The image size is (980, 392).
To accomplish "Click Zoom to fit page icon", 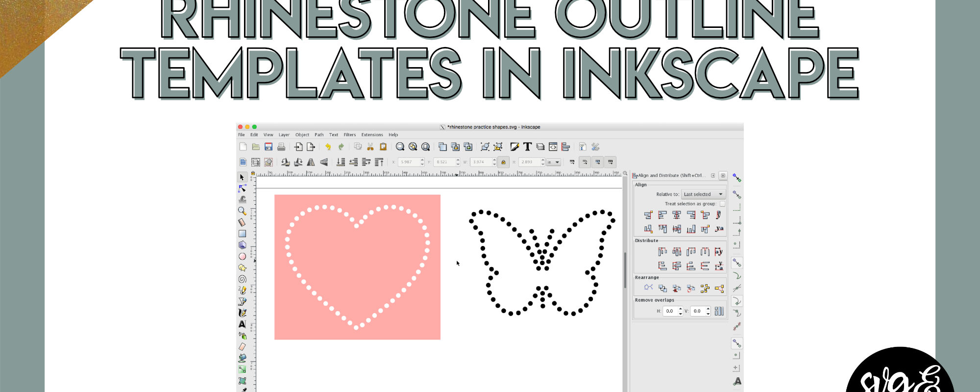I will (x=425, y=147).
